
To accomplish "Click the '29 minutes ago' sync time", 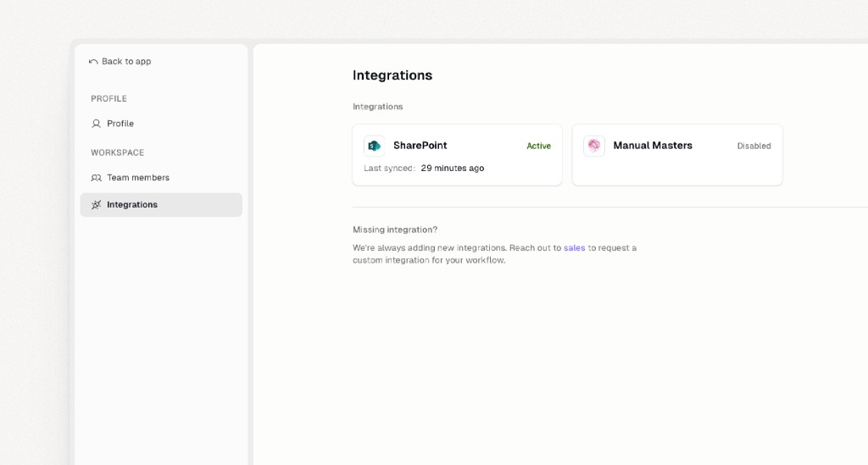I will (x=453, y=168).
